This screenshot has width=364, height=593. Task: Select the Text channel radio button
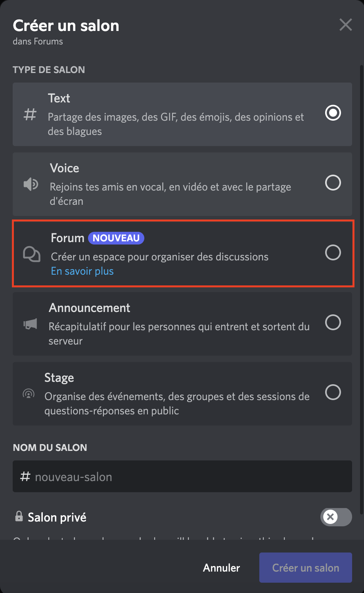[333, 113]
